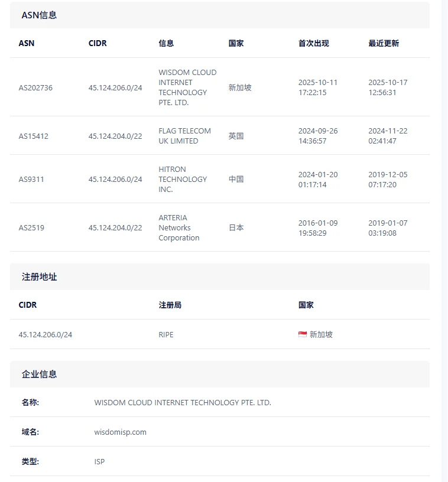Click ASN entry AS202736

click(35, 87)
